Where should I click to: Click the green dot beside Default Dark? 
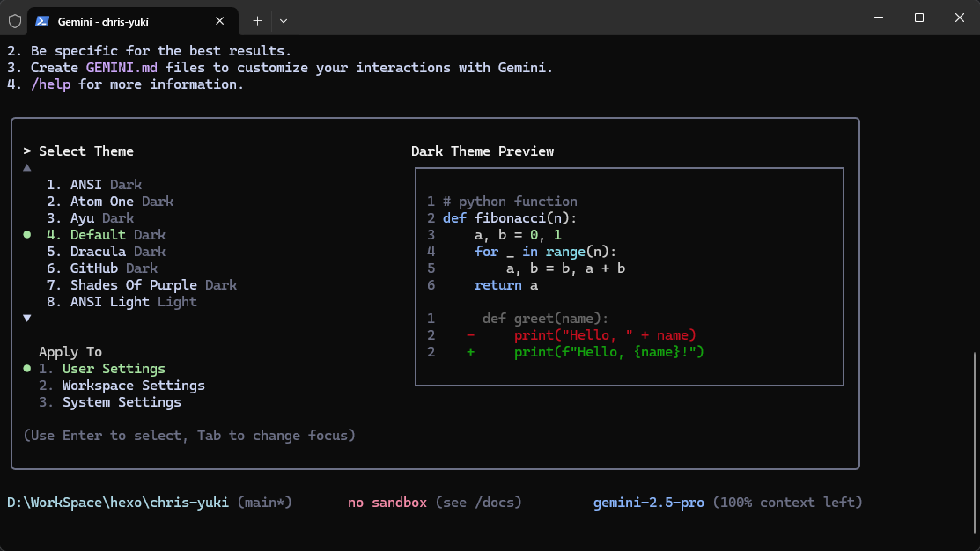pos(27,235)
